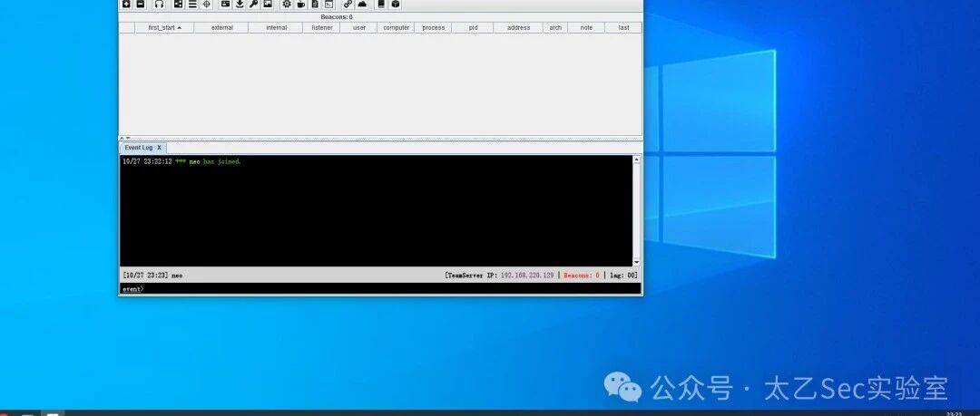Viewport: 980px width, 416px height.
Task: Click '[10/27 23:23] neo' status text
Action: click(153, 275)
